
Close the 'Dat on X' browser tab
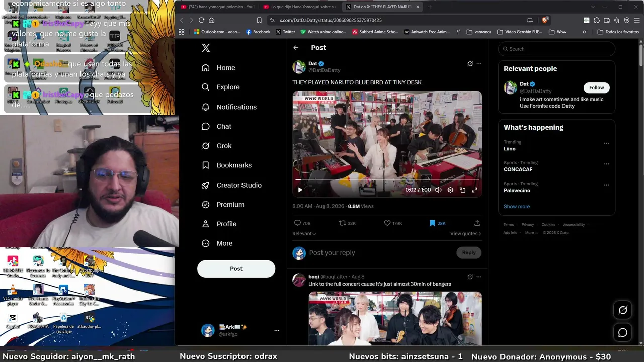pyautogui.click(x=418, y=7)
